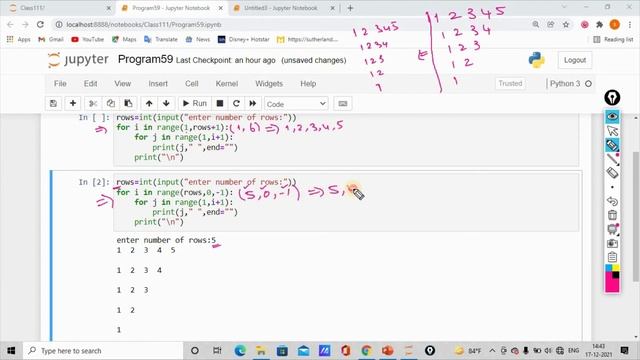
Task: Open the Insert menu
Action: [158, 84]
